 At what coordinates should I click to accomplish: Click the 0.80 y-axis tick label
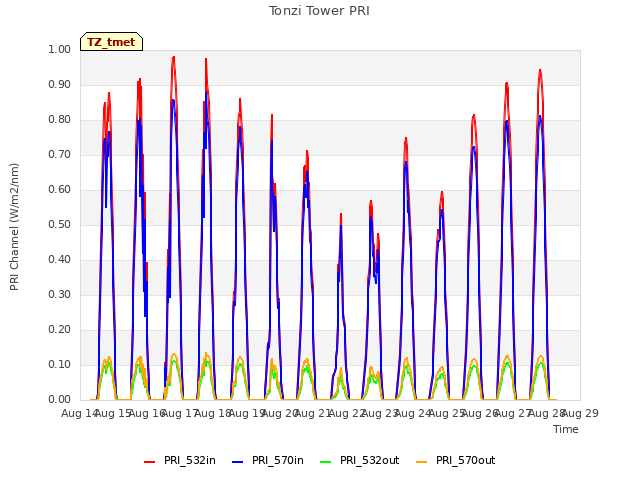(x=60, y=120)
